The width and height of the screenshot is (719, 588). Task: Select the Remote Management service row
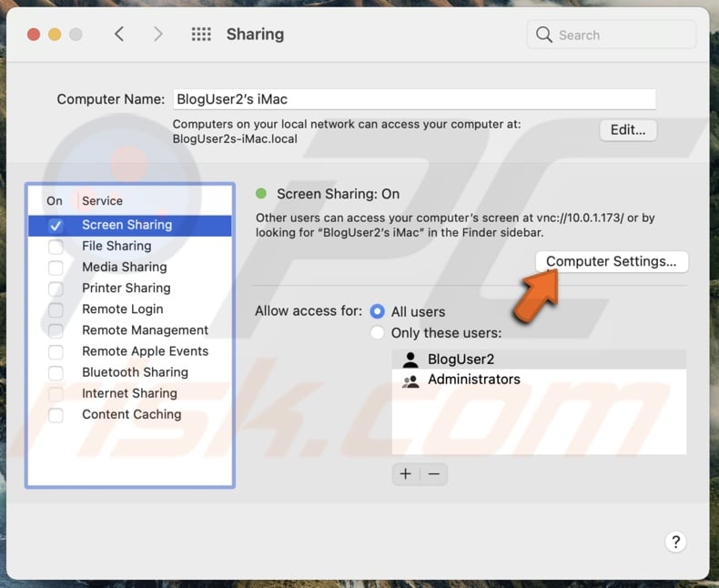(130, 330)
